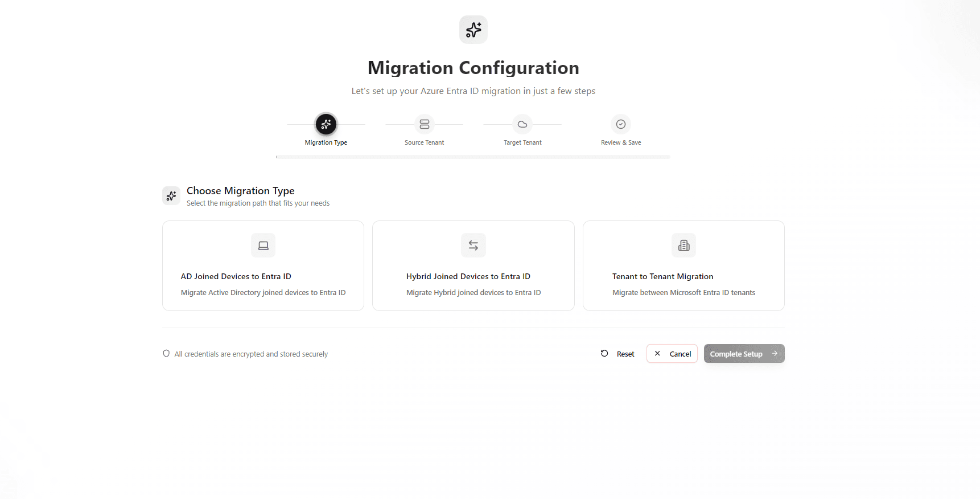Go to the Source Tenant step icon
980x499 pixels.
[x=425, y=124]
